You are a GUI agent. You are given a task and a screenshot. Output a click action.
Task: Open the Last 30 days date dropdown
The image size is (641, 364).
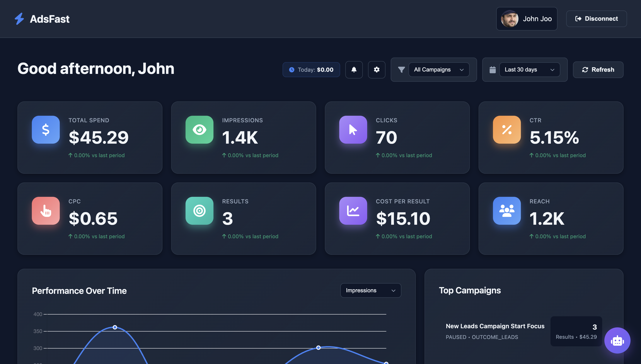coord(529,70)
